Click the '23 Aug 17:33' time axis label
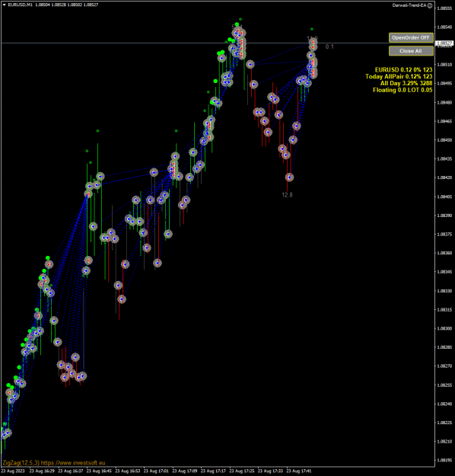455x476 pixels. point(270,471)
